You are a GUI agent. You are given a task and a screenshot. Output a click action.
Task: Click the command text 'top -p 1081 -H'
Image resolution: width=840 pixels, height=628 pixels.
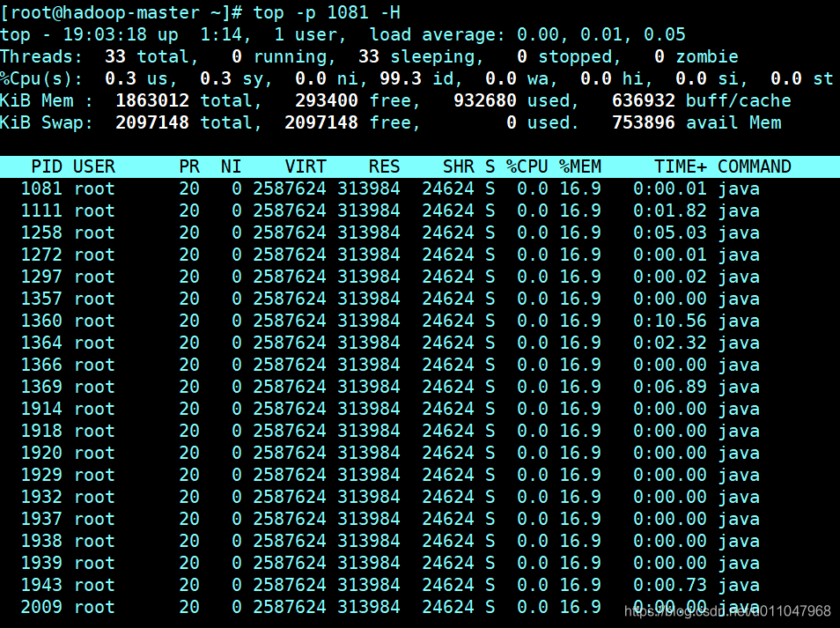point(327,11)
